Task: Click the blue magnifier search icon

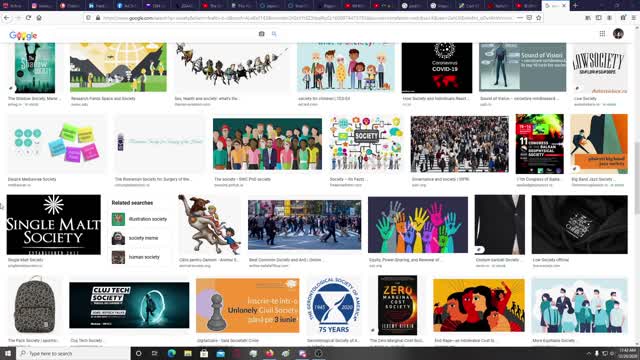Action: (274, 34)
